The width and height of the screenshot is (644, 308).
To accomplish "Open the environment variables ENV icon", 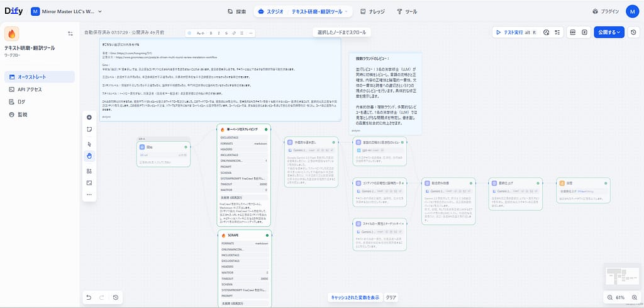I will tap(573, 32).
